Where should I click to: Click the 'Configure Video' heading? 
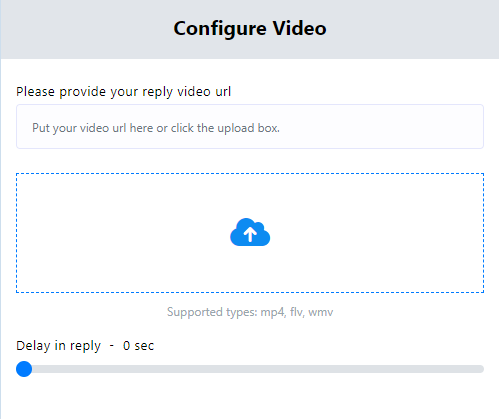pyautogui.click(x=250, y=28)
